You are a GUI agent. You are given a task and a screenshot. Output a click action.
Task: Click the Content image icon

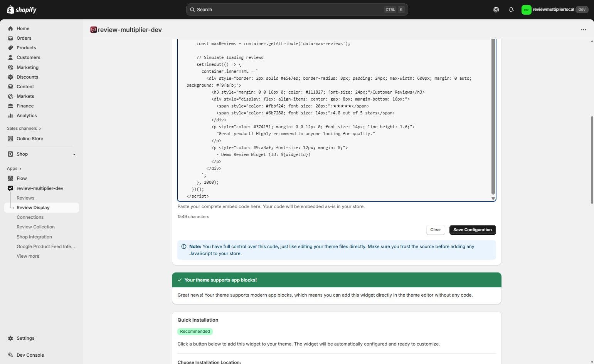coord(10,87)
